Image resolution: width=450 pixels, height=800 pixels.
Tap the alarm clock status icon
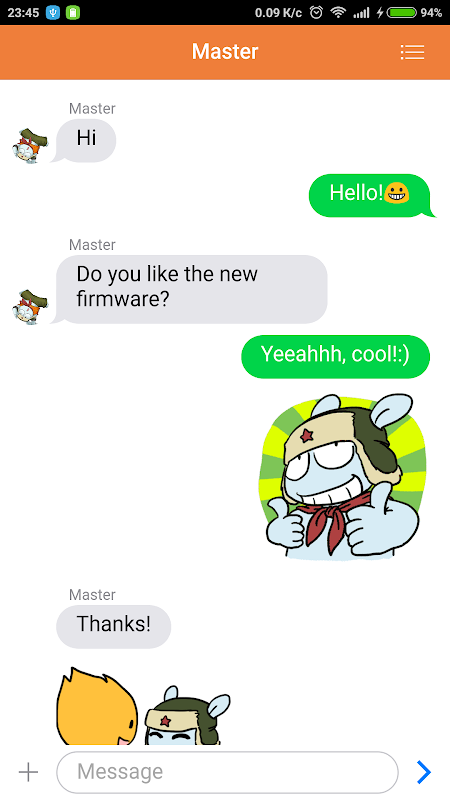point(316,13)
